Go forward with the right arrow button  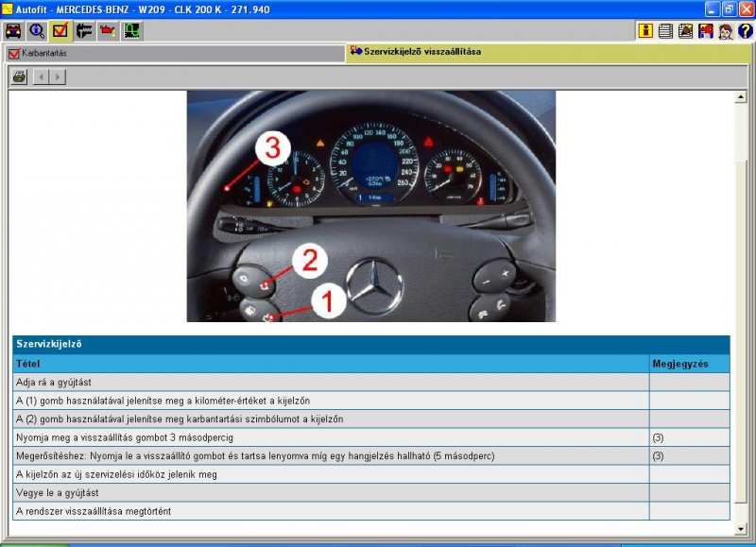58,77
